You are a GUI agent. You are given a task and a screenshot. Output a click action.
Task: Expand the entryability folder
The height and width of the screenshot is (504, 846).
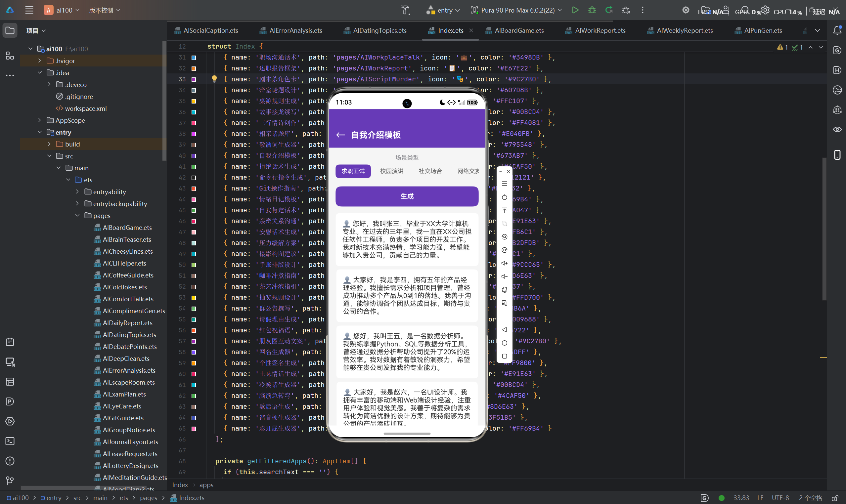pyautogui.click(x=77, y=191)
